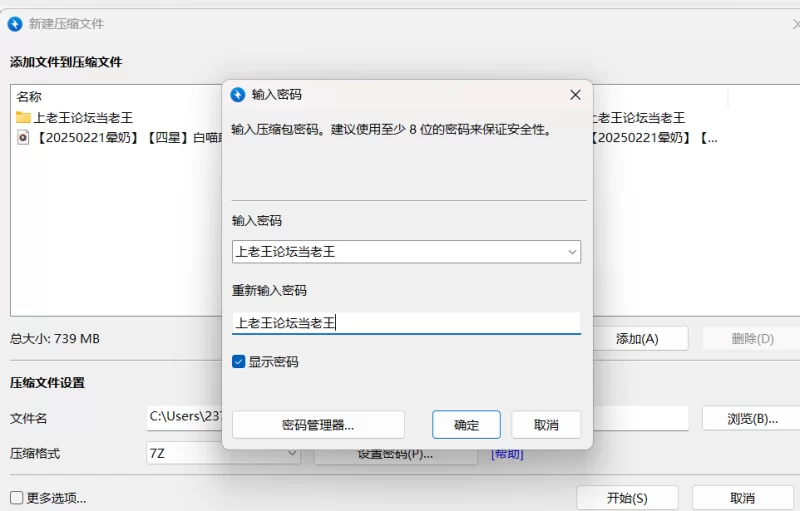Confirm password with 确定 button
This screenshot has width=800, height=511.
click(x=466, y=425)
